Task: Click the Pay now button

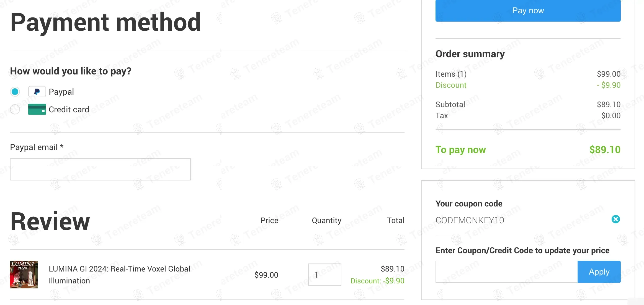Action: [x=528, y=11]
